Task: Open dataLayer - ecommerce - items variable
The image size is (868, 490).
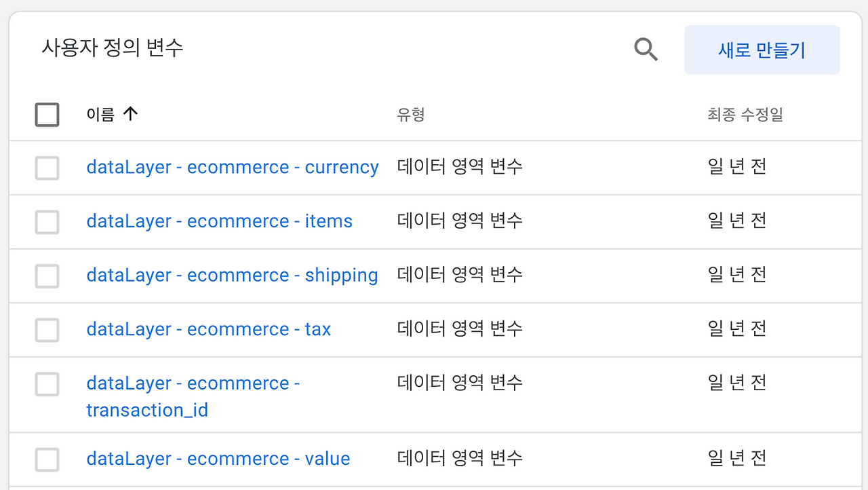Action: pos(219,222)
